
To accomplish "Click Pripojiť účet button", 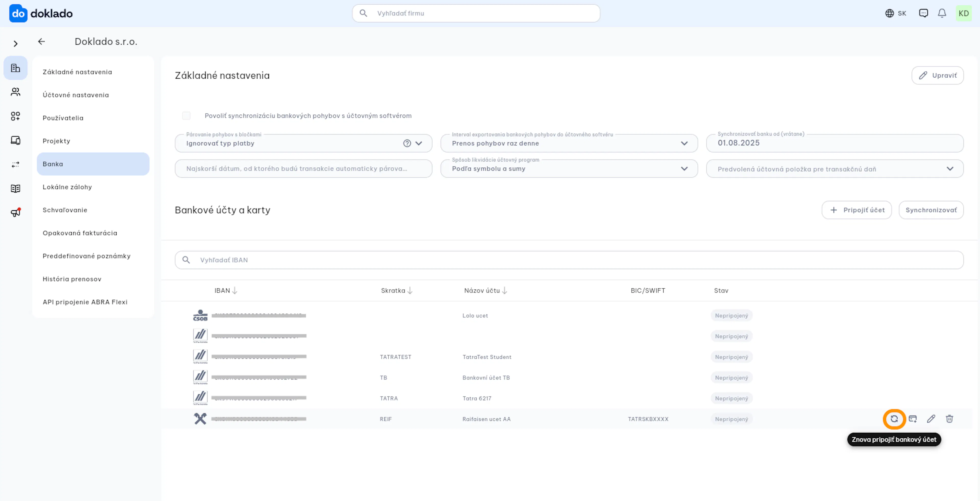I will [x=857, y=210].
